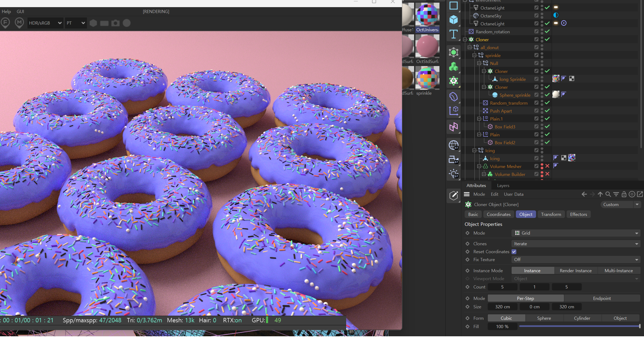Toggle visibility dots for all_donut

pos(542,47)
